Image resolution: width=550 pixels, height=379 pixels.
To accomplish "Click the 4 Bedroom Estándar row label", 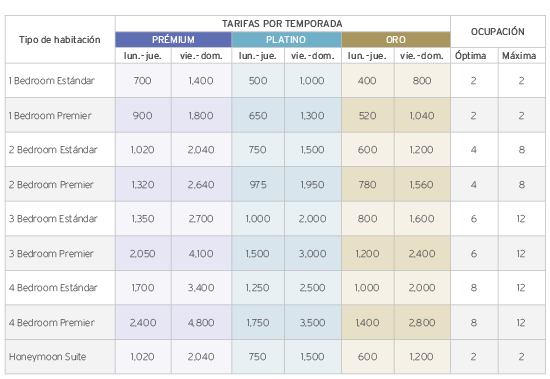I will (x=53, y=288).
